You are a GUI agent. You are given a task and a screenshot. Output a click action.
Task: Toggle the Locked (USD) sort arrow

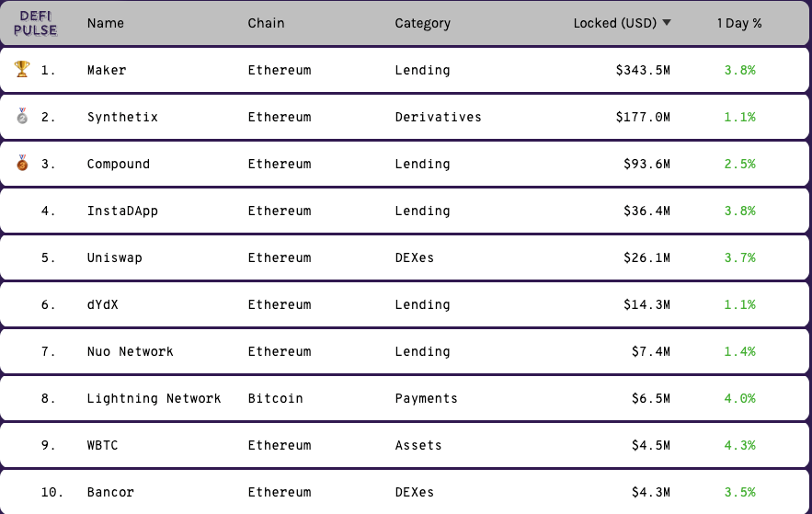click(x=667, y=23)
